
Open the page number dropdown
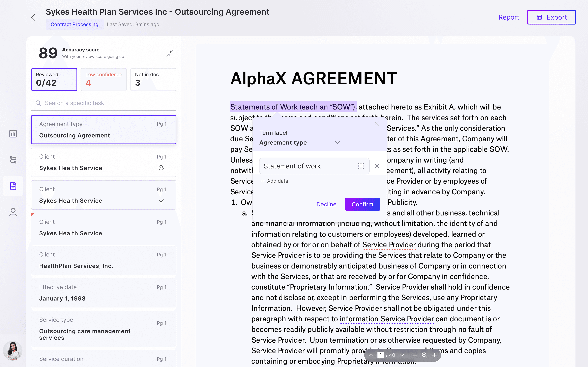click(x=402, y=355)
